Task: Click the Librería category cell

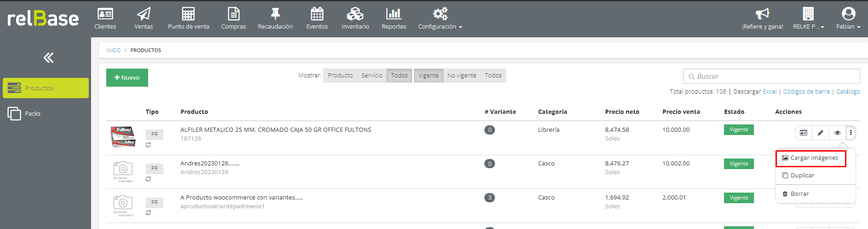Action: [x=549, y=130]
